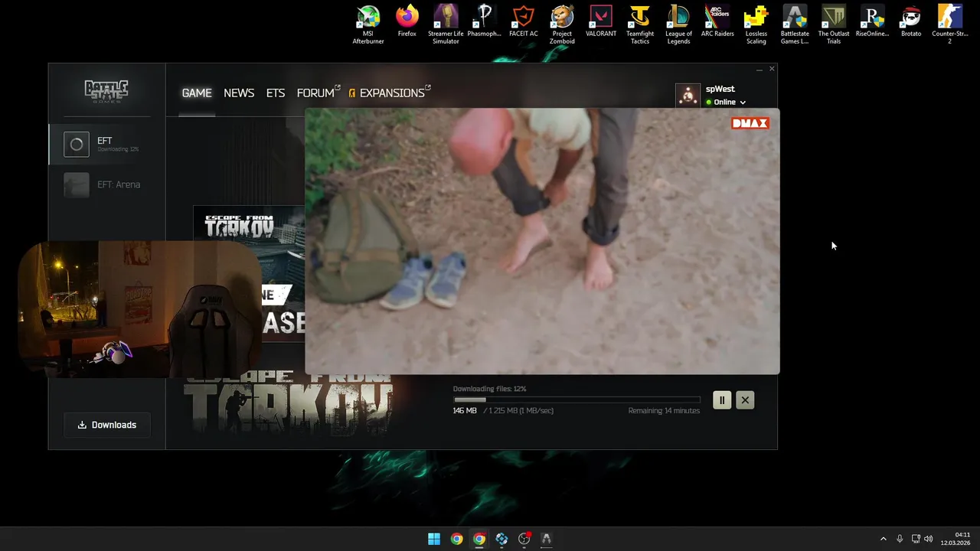Open network status tray icon

(916, 539)
